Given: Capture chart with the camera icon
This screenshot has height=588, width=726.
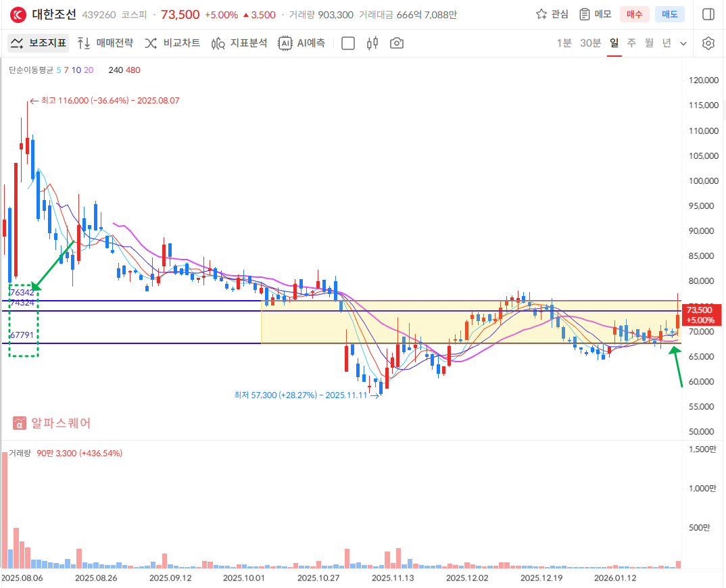Looking at the screenshot, I should tap(397, 43).
